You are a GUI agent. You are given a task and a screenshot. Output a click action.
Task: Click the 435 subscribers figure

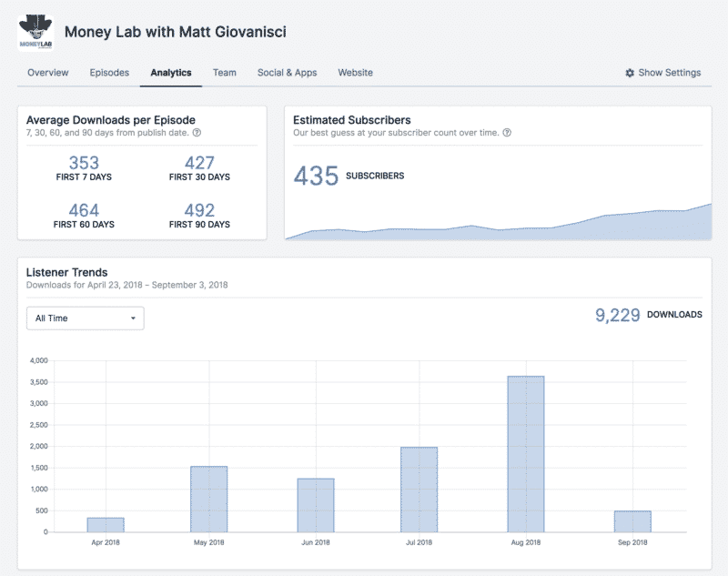click(x=316, y=176)
